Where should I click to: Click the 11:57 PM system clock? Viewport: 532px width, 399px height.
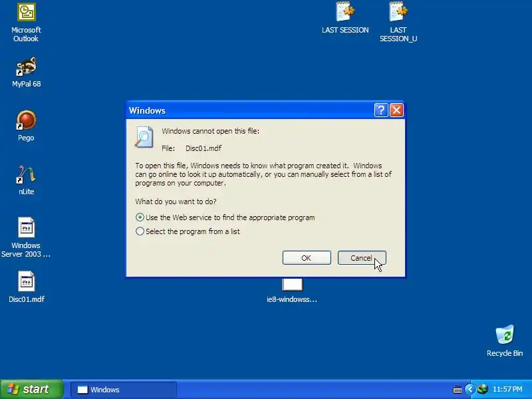(507, 389)
